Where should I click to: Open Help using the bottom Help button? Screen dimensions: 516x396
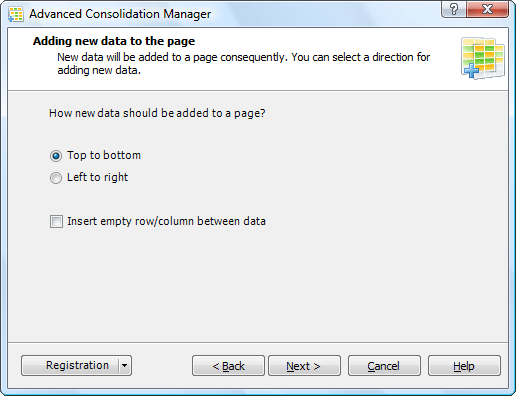(464, 366)
